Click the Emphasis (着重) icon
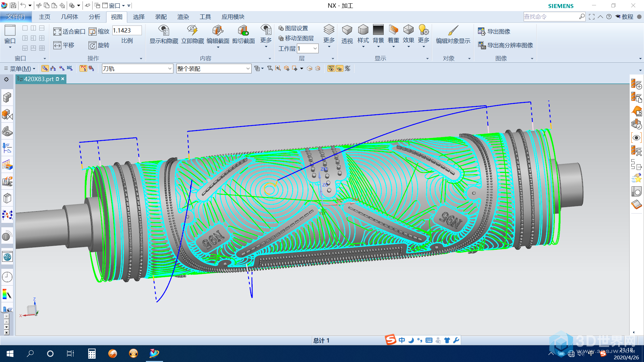 393,30
